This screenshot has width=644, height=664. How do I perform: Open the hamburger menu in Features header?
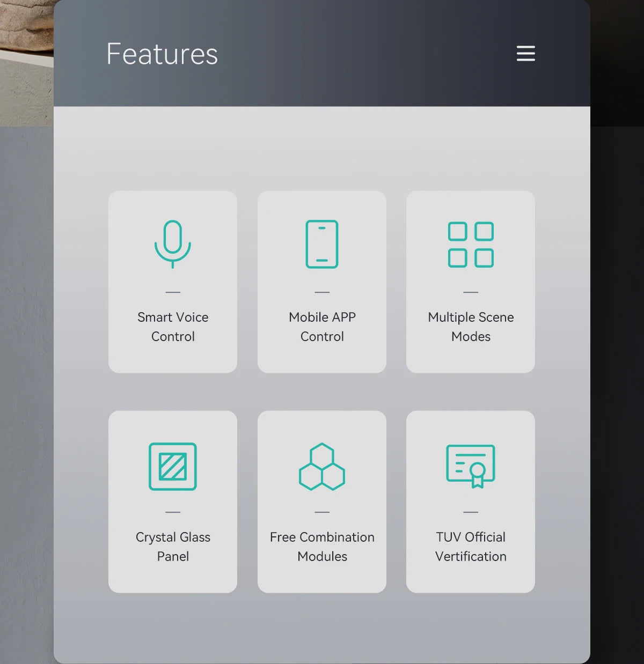pyautogui.click(x=525, y=54)
